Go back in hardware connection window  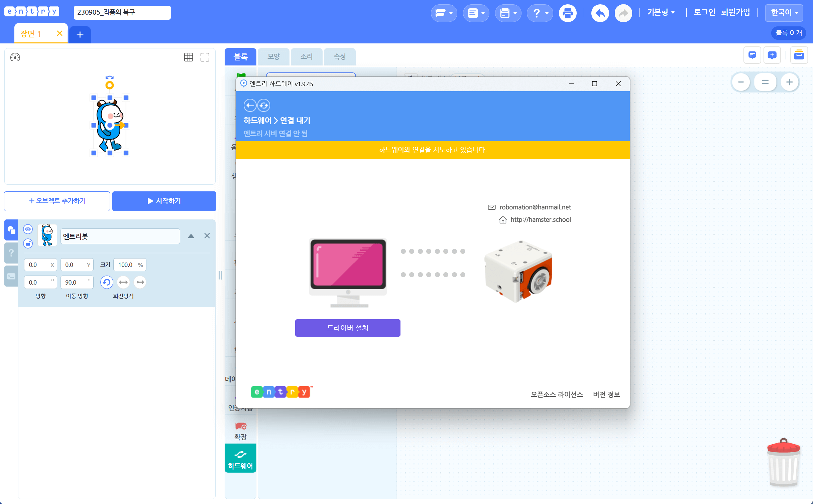pos(250,106)
